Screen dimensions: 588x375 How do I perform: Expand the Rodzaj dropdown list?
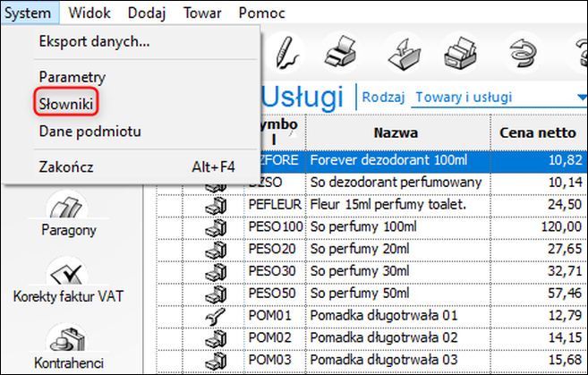[x=579, y=98]
